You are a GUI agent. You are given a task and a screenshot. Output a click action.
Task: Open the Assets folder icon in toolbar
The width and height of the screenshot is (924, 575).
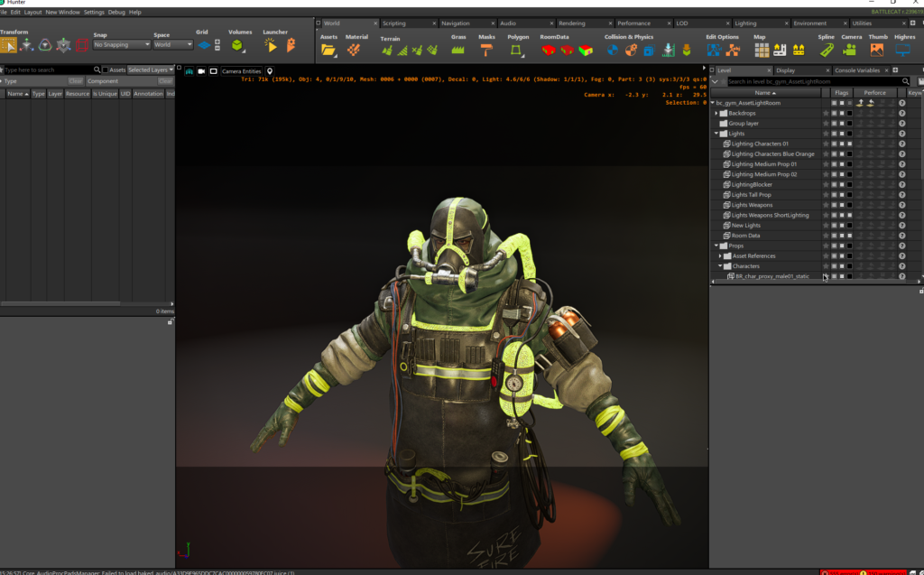tap(328, 51)
